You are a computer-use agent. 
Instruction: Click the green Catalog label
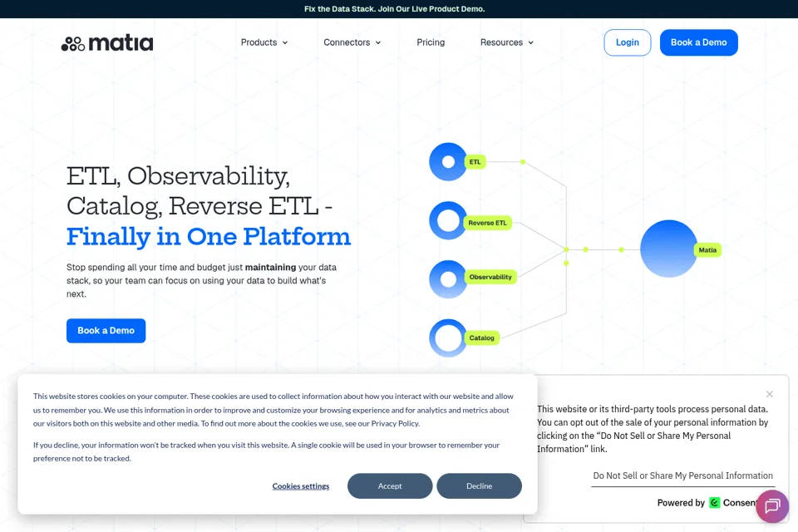click(x=481, y=338)
